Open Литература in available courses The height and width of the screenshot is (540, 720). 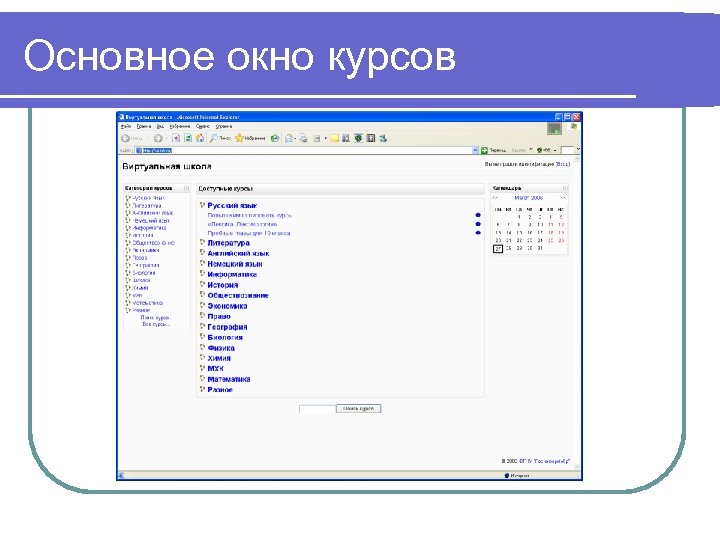[228, 243]
